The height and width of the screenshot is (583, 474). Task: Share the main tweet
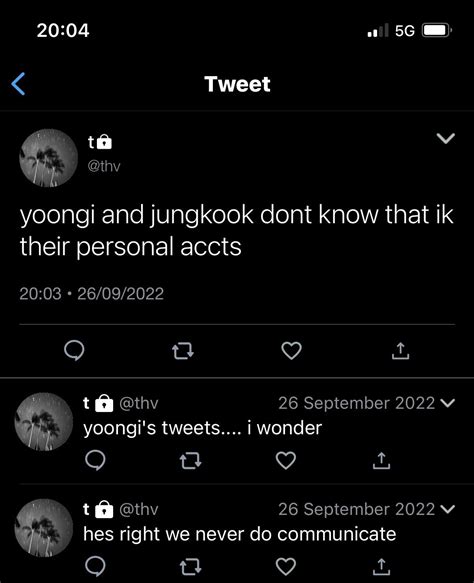(400, 351)
